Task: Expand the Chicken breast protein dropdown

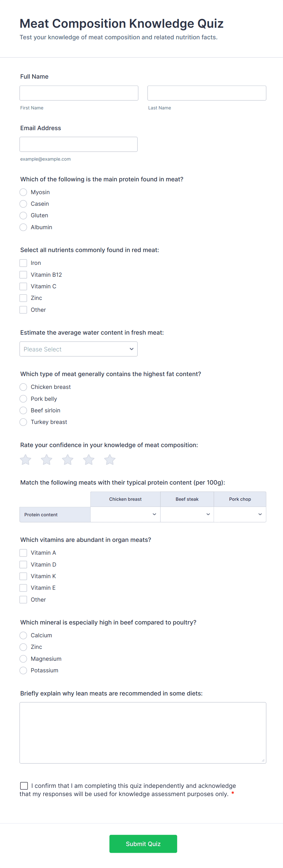Action: [x=125, y=514]
